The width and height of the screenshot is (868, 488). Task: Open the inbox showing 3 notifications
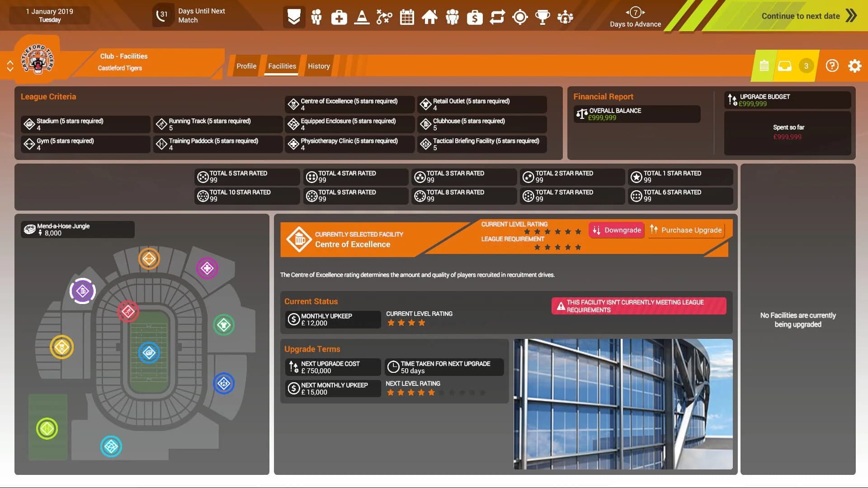pyautogui.click(x=784, y=66)
